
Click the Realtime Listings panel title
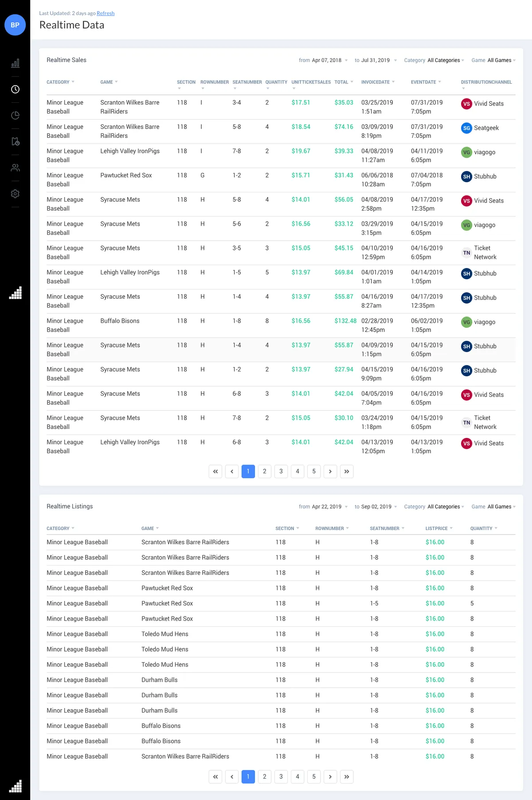pyautogui.click(x=70, y=506)
